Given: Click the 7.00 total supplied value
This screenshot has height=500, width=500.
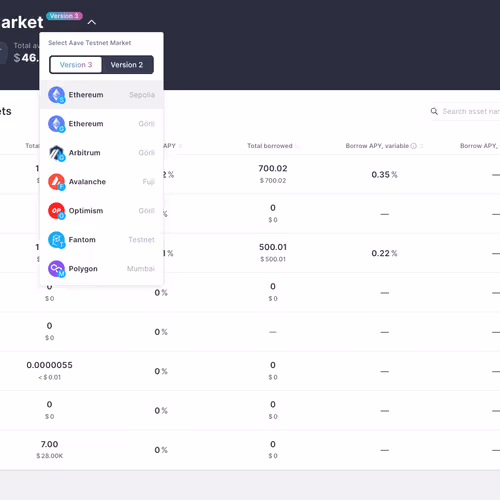Looking at the screenshot, I should [x=49, y=444].
